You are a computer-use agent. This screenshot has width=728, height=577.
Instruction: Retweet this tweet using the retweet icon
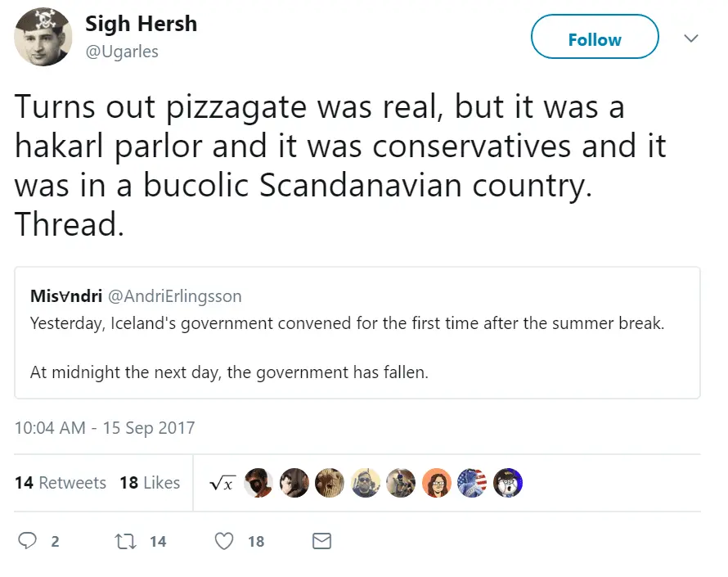pos(125,541)
